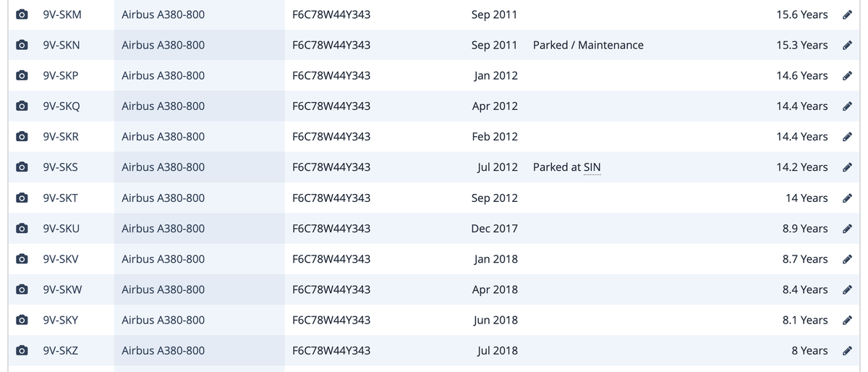
Task: Click Airbus A380-800 type for 9V-SKS
Action: pos(163,167)
